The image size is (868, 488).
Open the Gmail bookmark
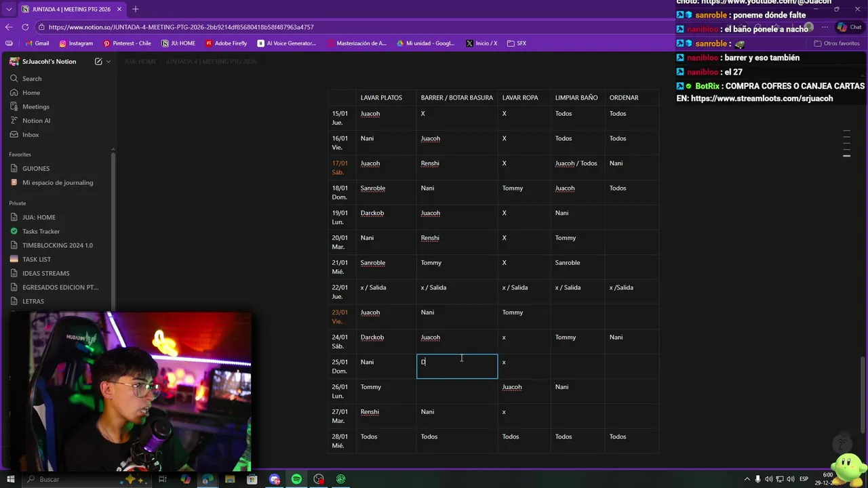(x=37, y=43)
